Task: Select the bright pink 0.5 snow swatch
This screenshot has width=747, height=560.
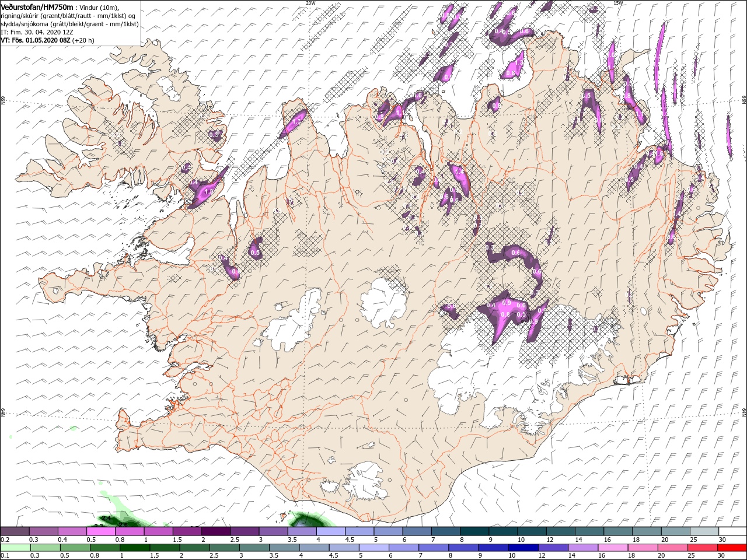Action: tap(100, 531)
